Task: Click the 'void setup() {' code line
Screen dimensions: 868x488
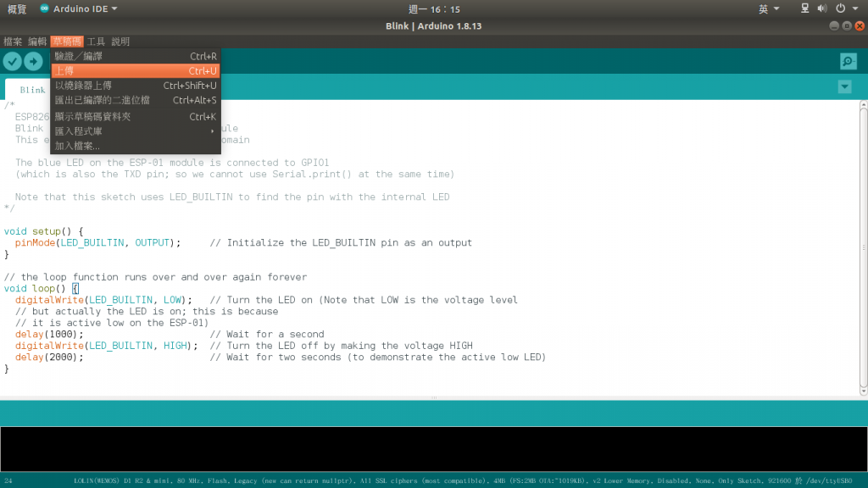Action: (x=44, y=231)
